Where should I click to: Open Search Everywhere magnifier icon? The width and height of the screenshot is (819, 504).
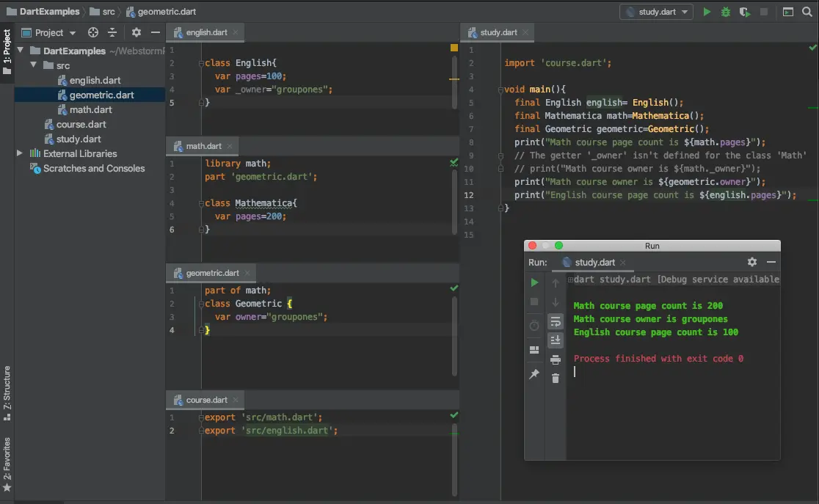pos(807,12)
